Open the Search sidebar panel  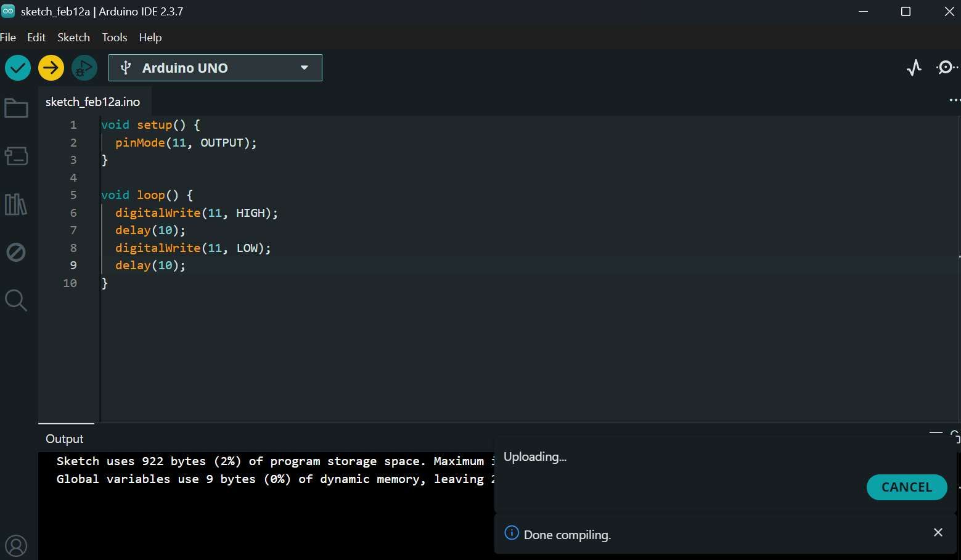tap(16, 301)
